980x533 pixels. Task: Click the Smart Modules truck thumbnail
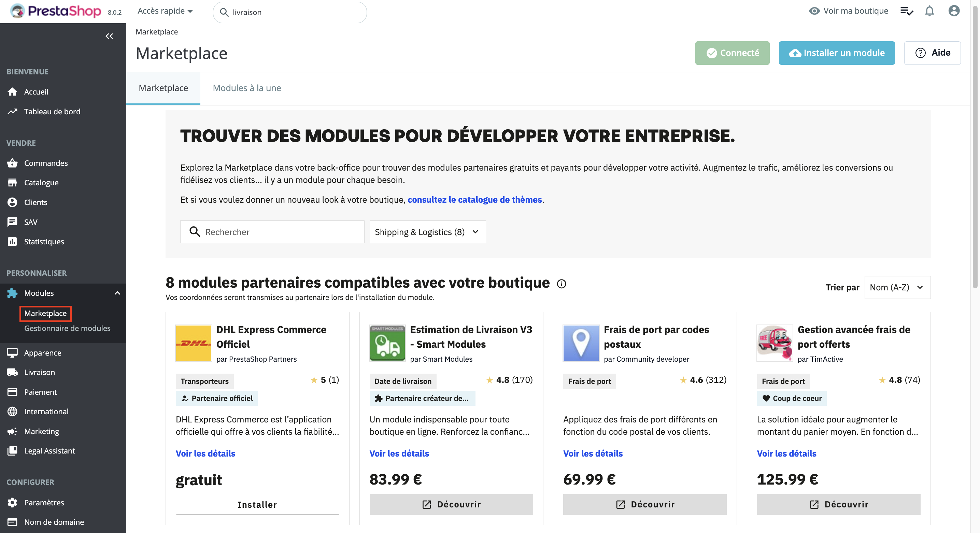(x=387, y=343)
